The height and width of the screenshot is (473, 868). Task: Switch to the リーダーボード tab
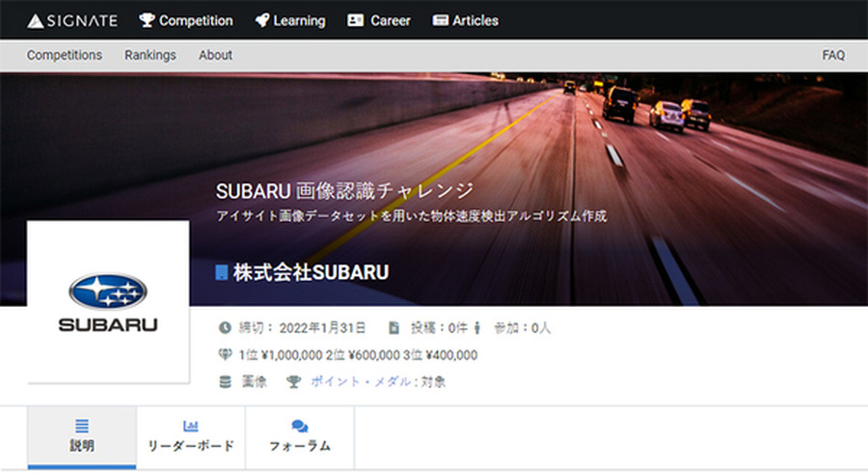pos(191,437)
